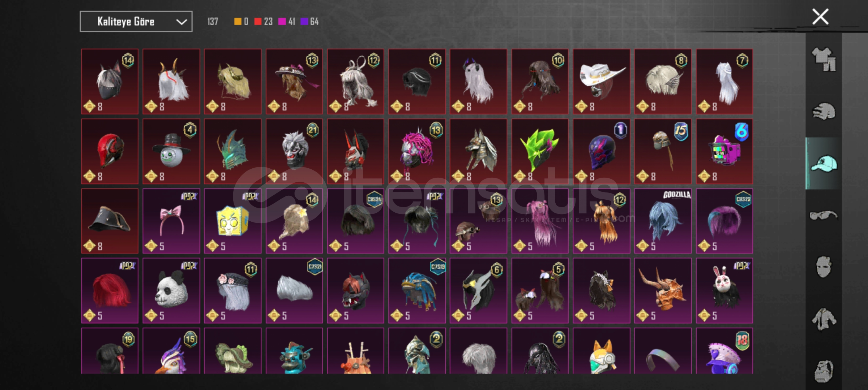Select the yellow box head item
Image resolution: width=868 pixels, height=390 pixels.
coord(233,221)
